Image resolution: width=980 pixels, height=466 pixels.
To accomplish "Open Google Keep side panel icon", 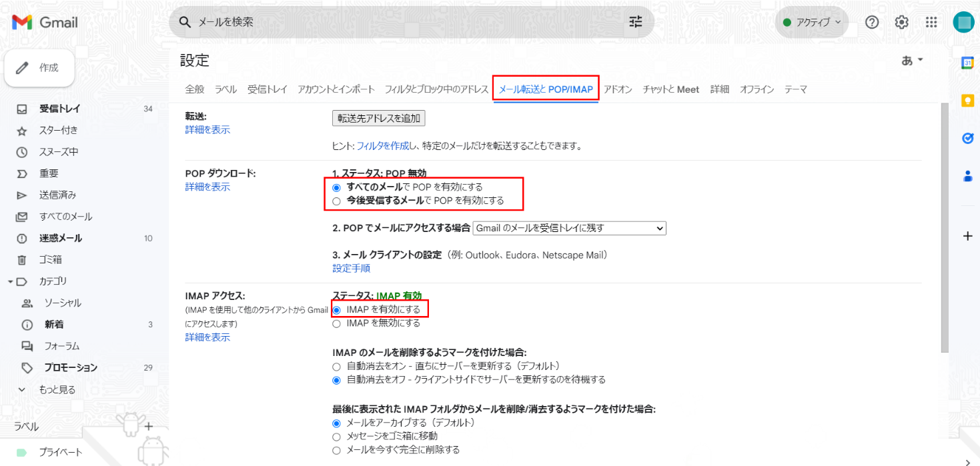I will click(x=967, y=101).
